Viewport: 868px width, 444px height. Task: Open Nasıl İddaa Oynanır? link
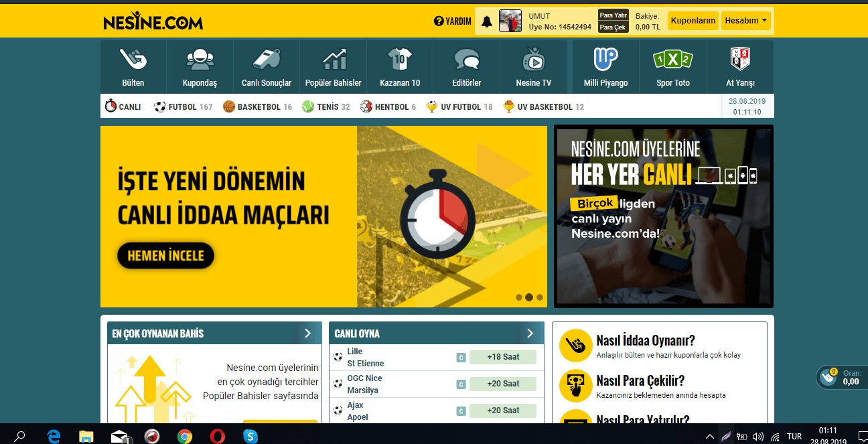point(646,341)
